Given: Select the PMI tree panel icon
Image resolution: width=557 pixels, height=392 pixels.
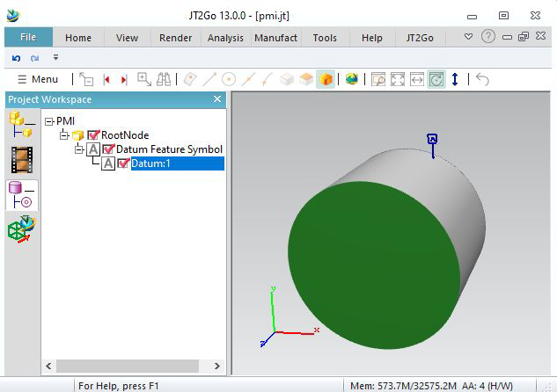Looking at the screenshot, I should coord(22,195).
